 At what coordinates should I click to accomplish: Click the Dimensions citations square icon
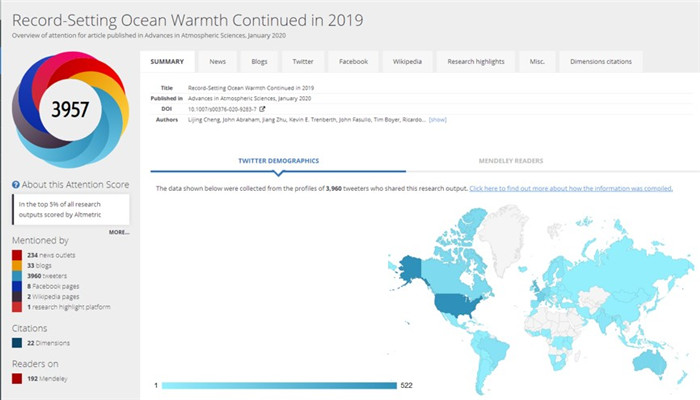pos(16,343)
